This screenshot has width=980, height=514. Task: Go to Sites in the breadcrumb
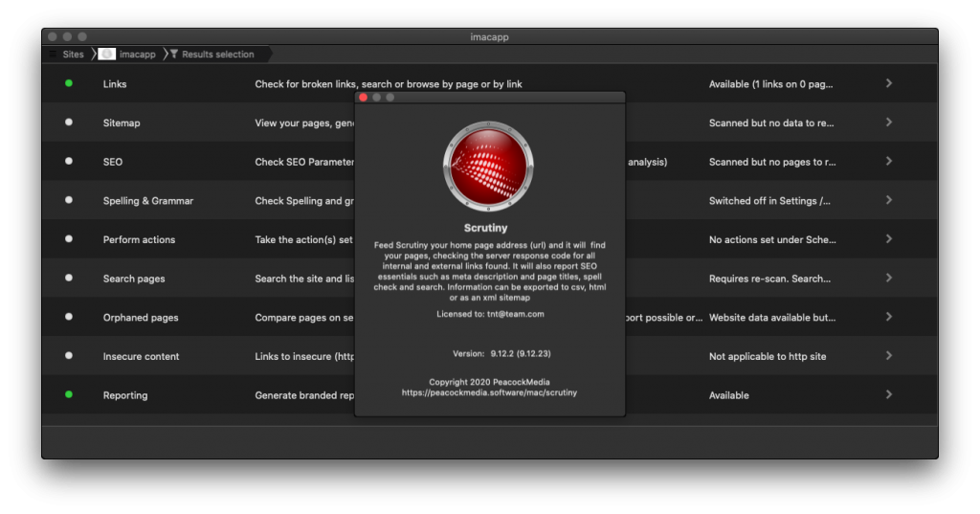click(x=73, y=55)
